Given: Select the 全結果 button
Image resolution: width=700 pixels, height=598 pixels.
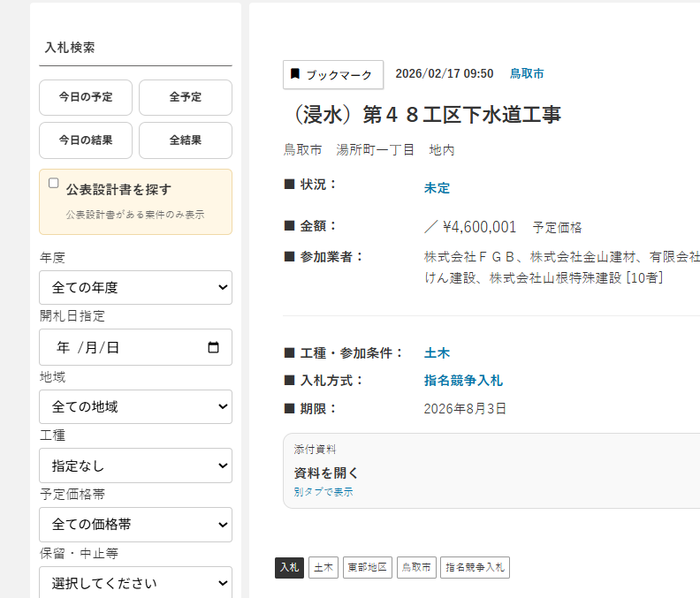Looking at the screenshot, I should (x=185, y=140).
